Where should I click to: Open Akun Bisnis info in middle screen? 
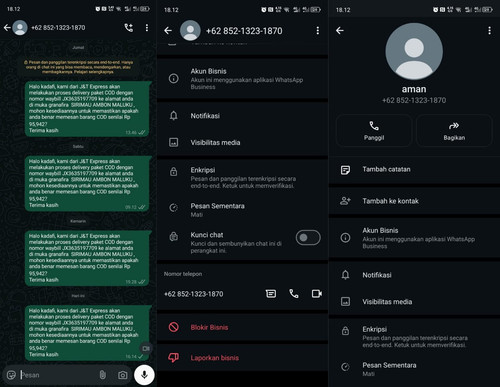point(242,79)
